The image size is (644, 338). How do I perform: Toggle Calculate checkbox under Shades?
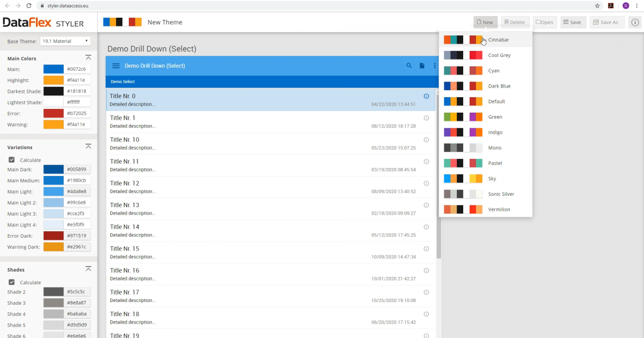tap(12, 282)
